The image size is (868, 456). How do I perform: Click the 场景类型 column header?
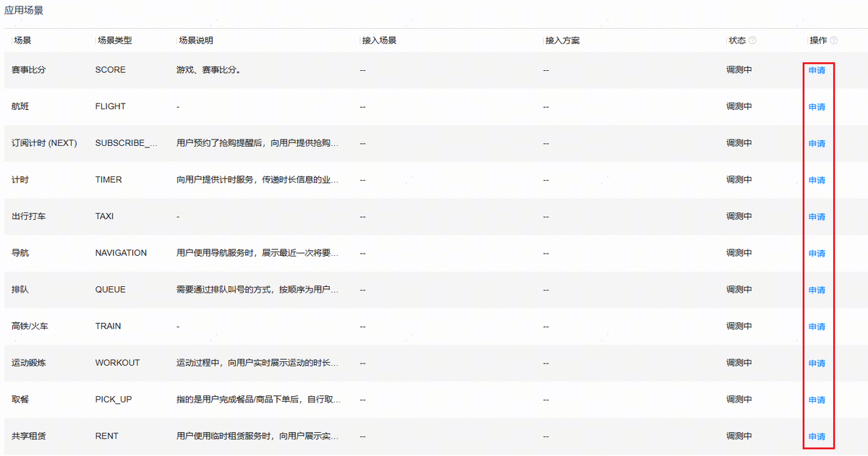pos(114,40)
